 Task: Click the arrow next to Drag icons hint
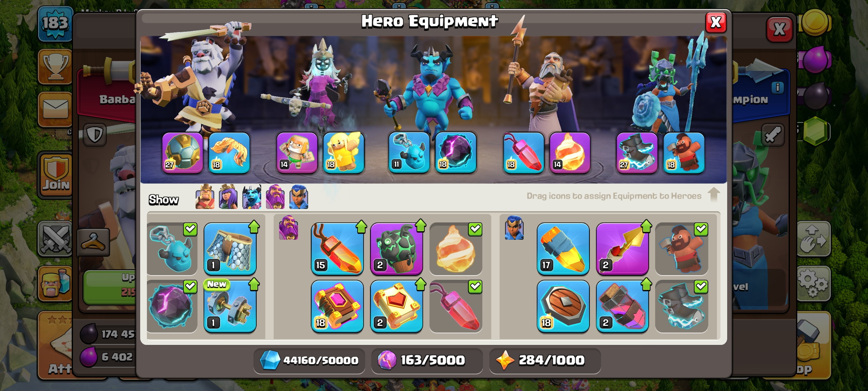[x=714, y=195]
